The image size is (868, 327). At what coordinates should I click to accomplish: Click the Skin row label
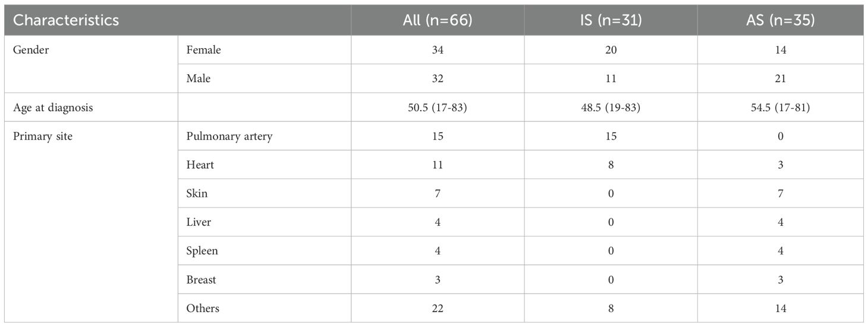pos(197,193)
